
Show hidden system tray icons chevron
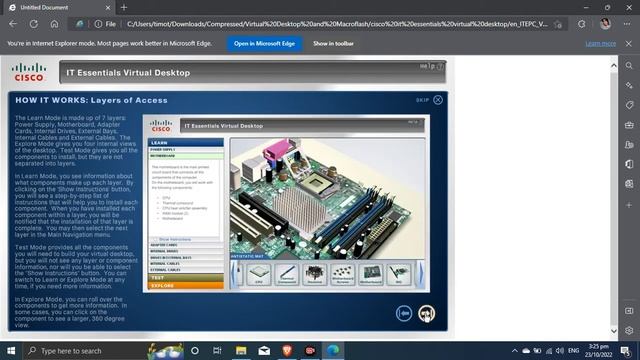pyautogui.click(x=515, y=351)
